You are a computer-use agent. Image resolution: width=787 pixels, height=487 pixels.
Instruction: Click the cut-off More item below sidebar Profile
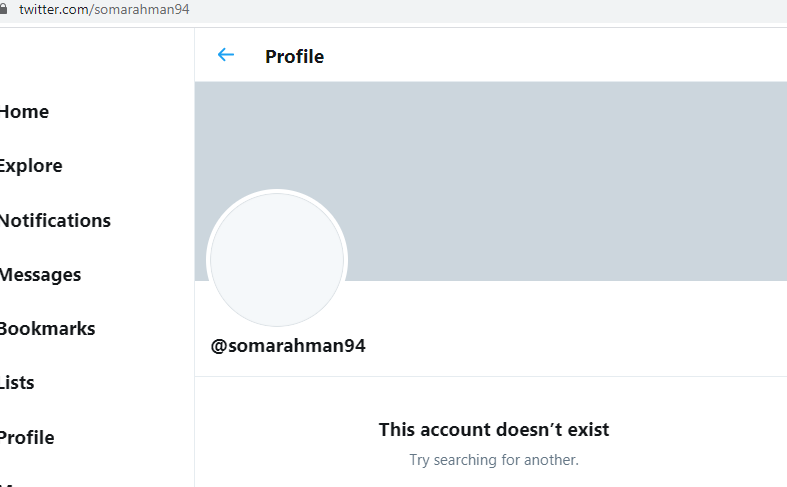click(x=10, y=484)
